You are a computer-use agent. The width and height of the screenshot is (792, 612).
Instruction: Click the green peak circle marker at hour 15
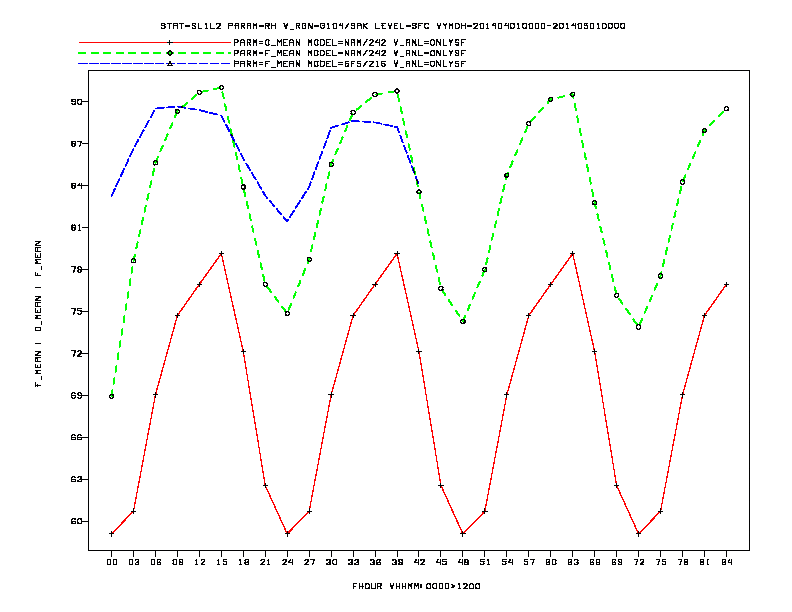pos(221,88)
